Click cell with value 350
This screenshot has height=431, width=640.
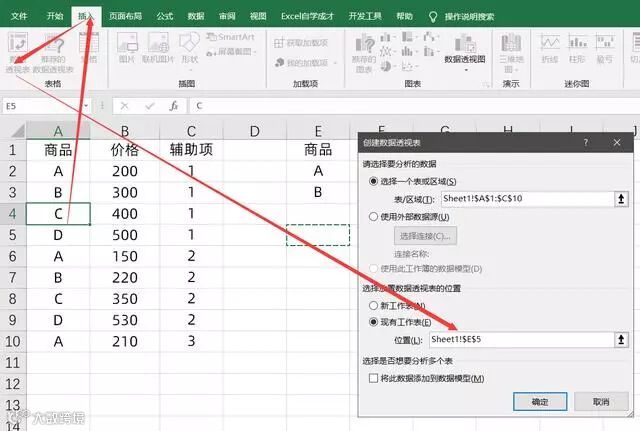[x=124, y=299]
